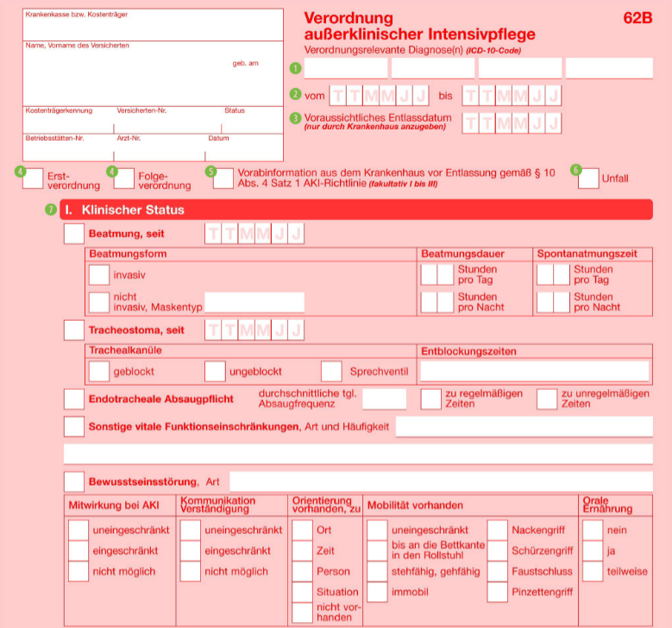Tick eingeschränkt under Kommunikation Verständigung
This screenshot has height=628, width=672.
click(x=191, y=550)
